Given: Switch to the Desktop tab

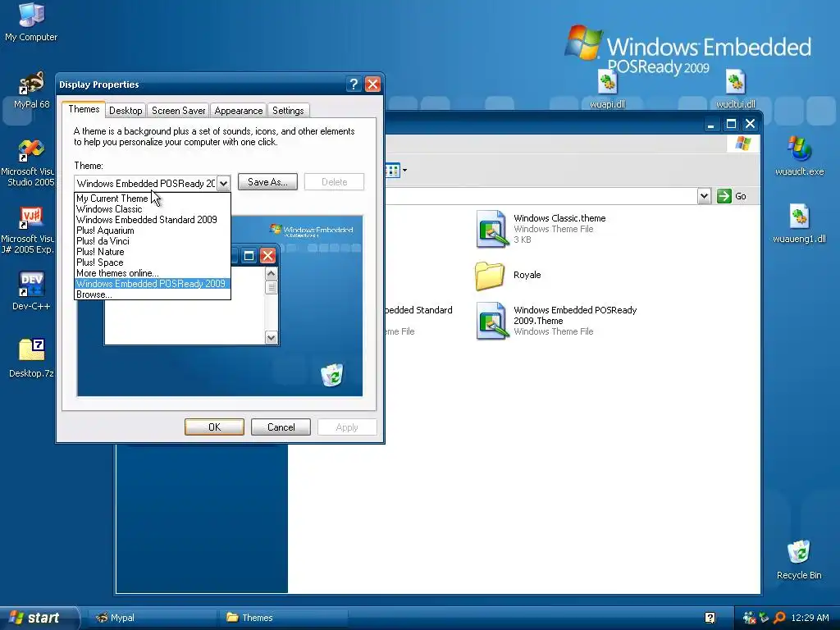Looking at the screenshot, I should (x=126, y=111).
